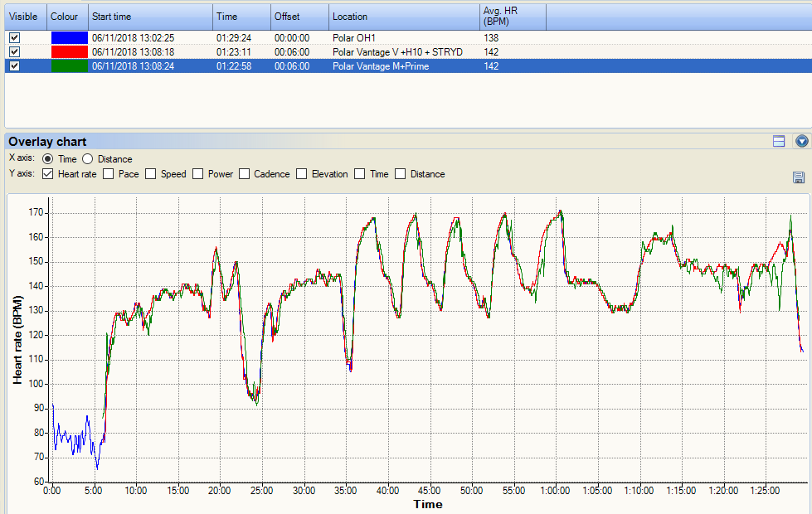Uncheck visibility for the Polar OH1 row
Image resolution: width=812 pixels, height=514 pixels.
tap(14, 38)
